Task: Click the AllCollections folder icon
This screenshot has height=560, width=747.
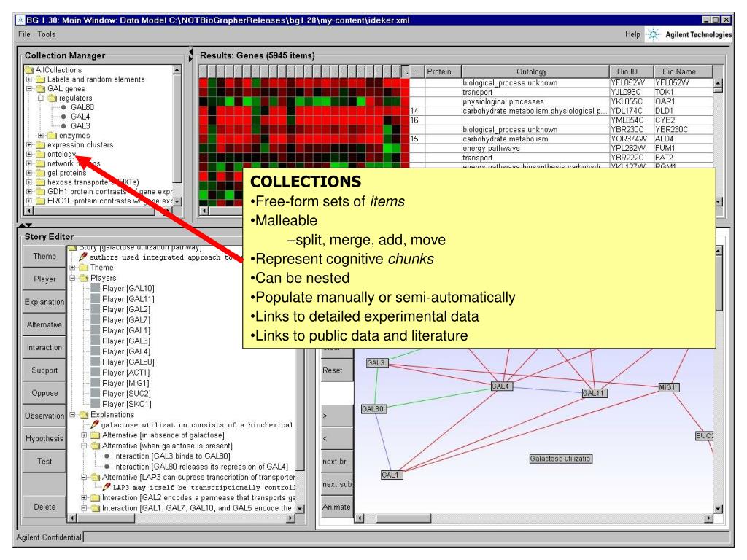Action: coord(29,70)
